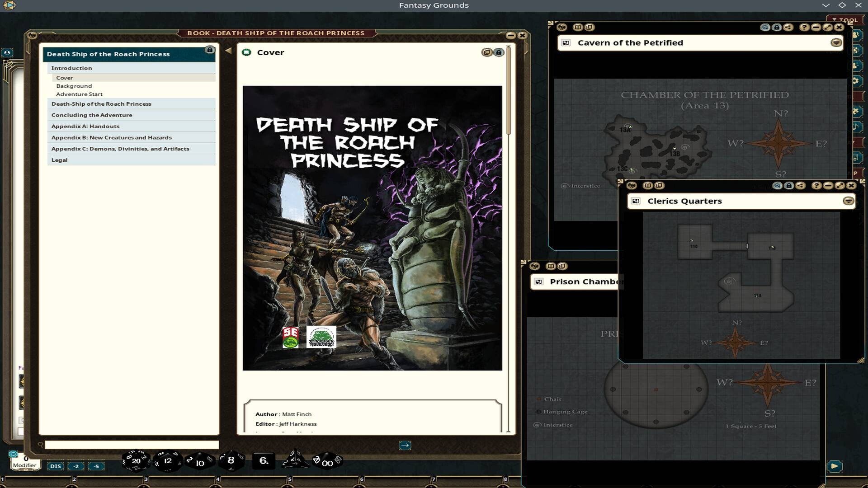Toggle the lock on the Death Ship book index panel
The width and height of the screenshot is (868, 488).
pyautogui.click(x=209, y=50)
